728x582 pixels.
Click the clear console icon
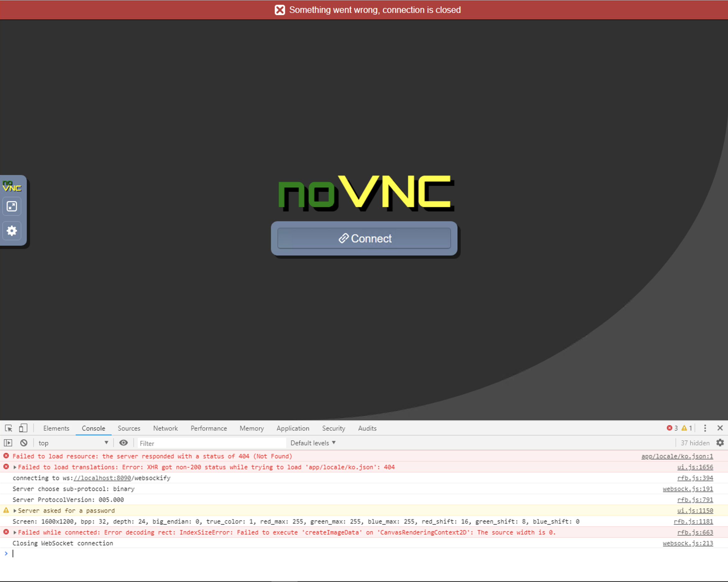[23, 442]
